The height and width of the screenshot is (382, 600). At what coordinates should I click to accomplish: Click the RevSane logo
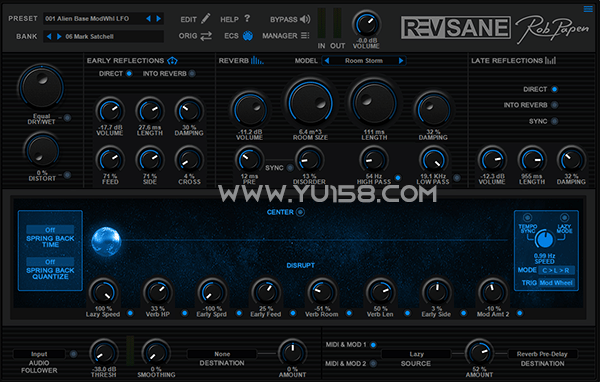click(456, 28)
